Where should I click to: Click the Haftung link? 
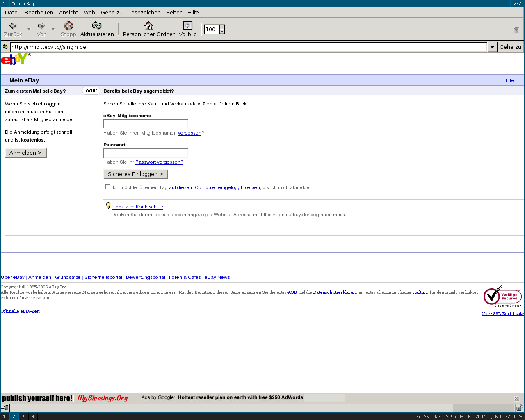tap(420, 292)
